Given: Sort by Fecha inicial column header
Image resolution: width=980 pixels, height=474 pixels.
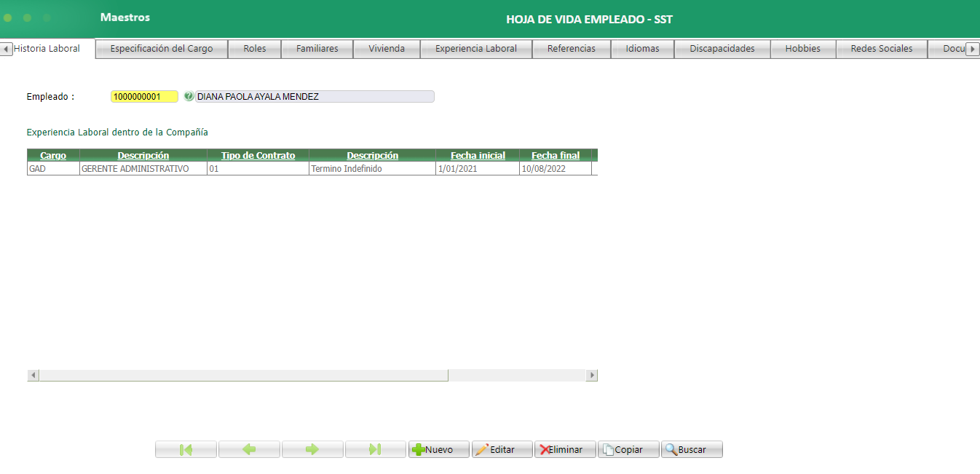Looking at the screenshot, I should [478, 155].
